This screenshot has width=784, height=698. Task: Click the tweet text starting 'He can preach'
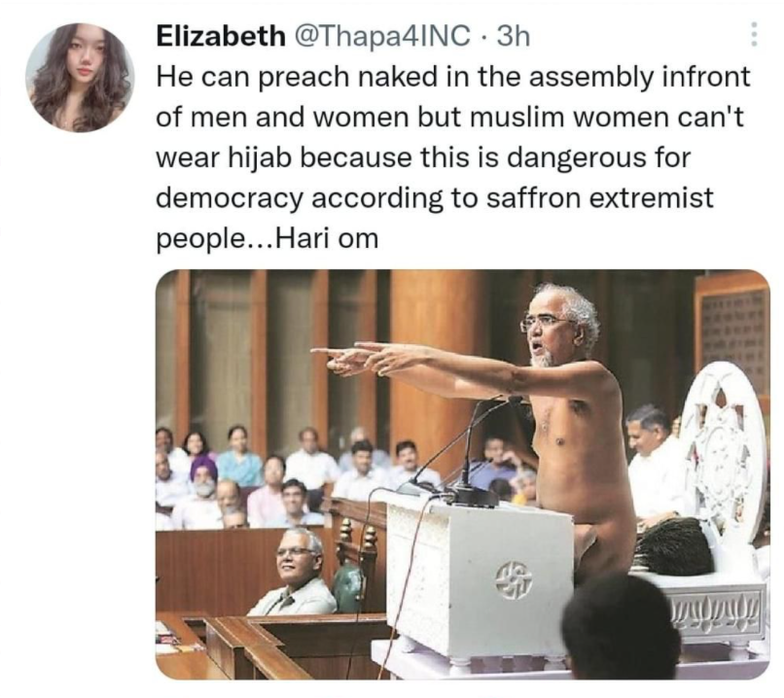pyautogui.click(x=452, y=157)
